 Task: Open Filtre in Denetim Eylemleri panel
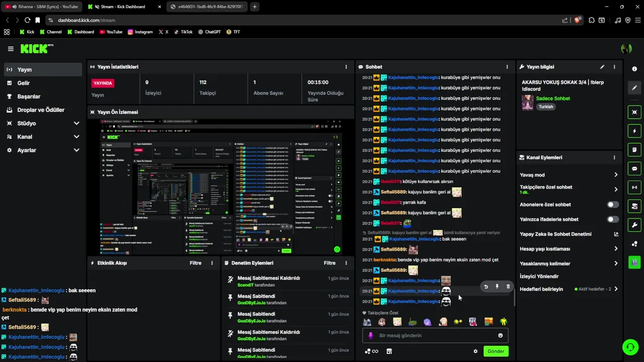point(330,263)
